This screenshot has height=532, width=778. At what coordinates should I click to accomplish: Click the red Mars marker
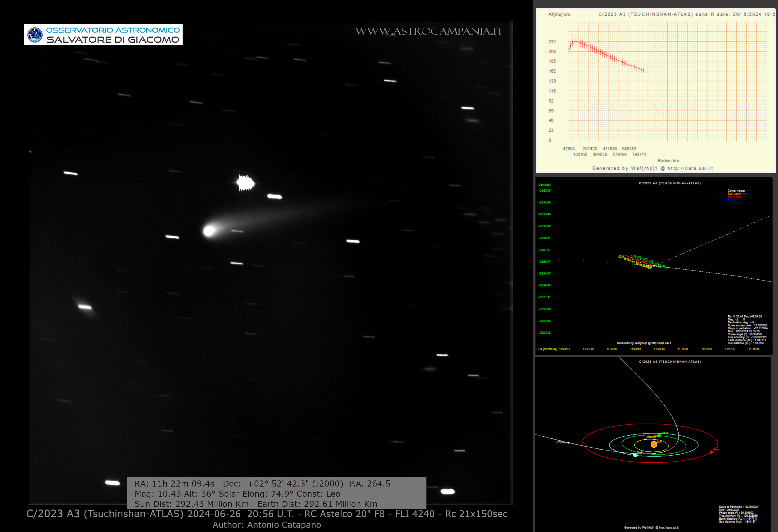click(x=711, y=452)
